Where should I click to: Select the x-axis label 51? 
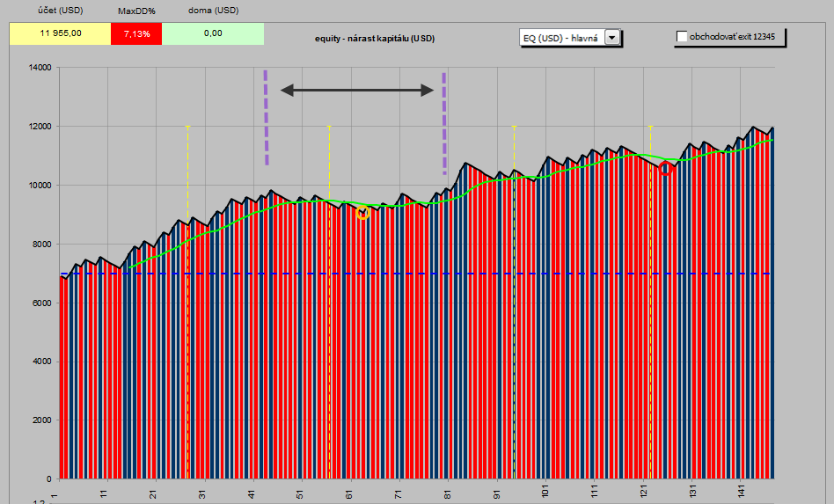299,494
